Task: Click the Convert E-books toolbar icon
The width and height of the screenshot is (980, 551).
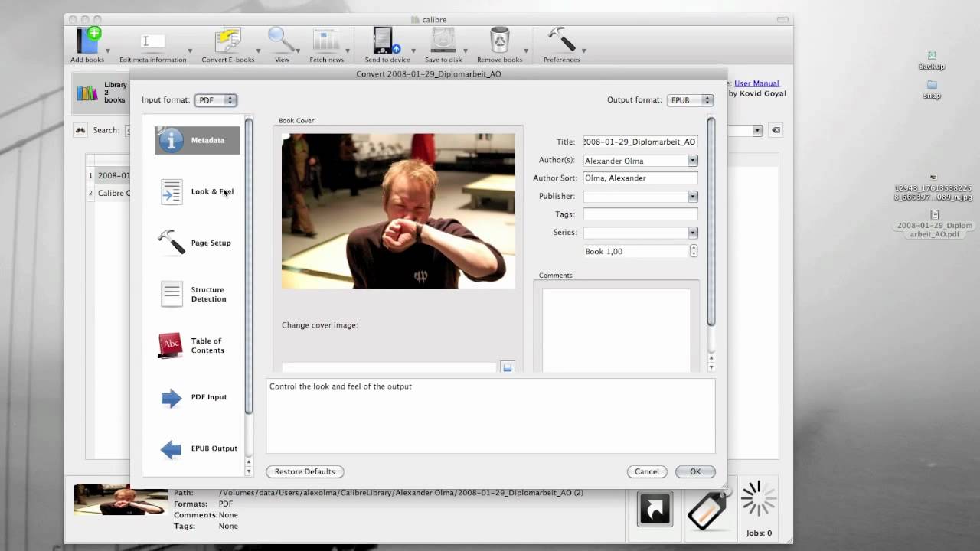Action: (227, 40)
